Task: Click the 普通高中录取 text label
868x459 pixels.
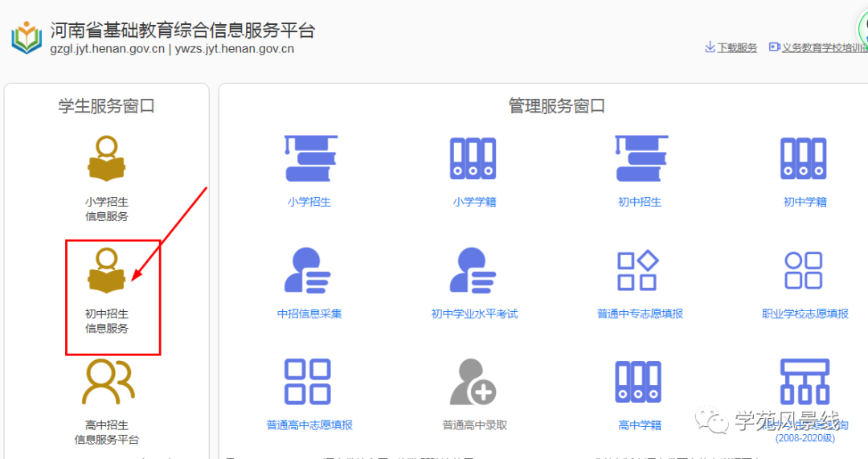Action: tap(474, 425)
